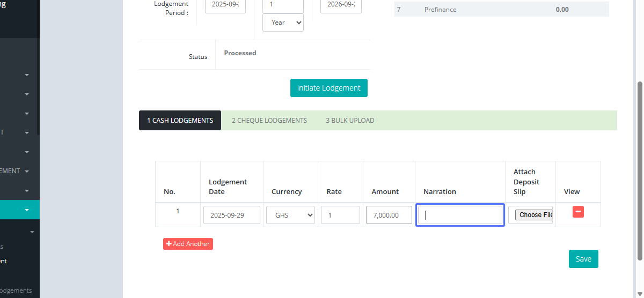Click the lodgement period end date field
The image size is (644, 298).
(x=340, y=5)
